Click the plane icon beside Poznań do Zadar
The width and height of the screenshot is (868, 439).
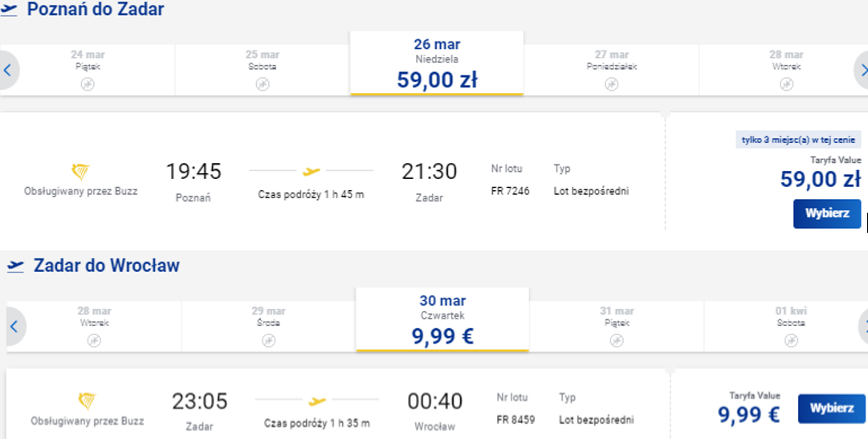8,10
